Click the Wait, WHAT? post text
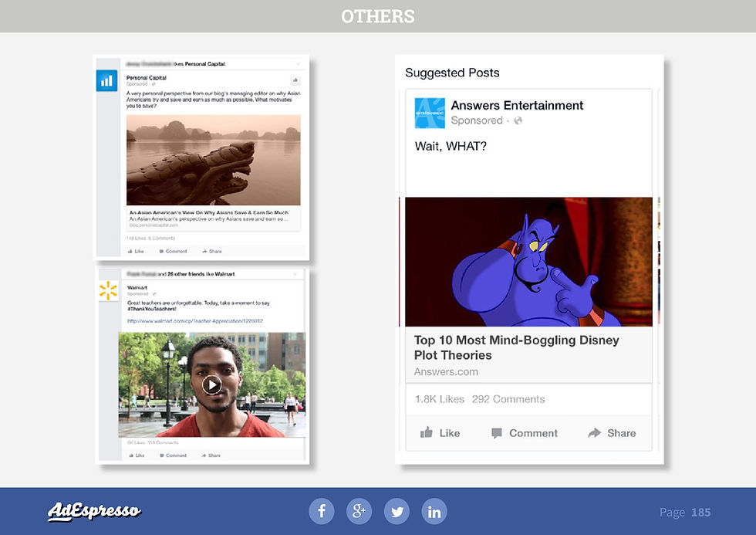Viewport: 756px width, 535px height. [451, 146]
